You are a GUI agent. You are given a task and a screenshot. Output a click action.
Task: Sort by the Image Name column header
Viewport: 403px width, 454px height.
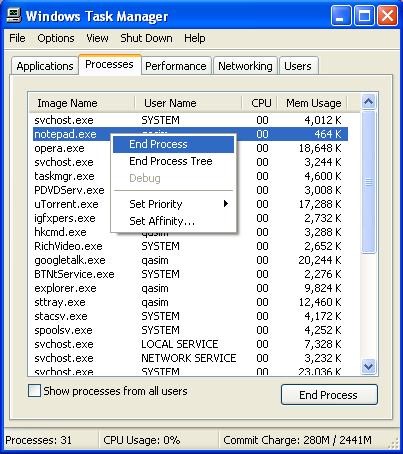tap(82, 103)
